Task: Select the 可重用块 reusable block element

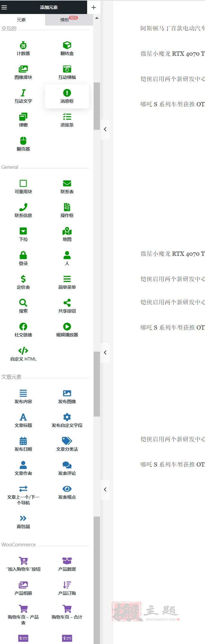Action: click(23, 187)
